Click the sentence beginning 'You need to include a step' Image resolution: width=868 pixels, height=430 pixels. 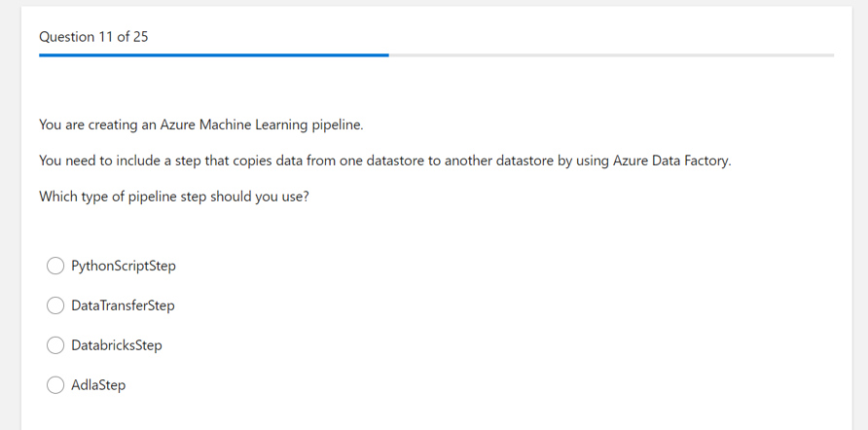click(385, 161)
